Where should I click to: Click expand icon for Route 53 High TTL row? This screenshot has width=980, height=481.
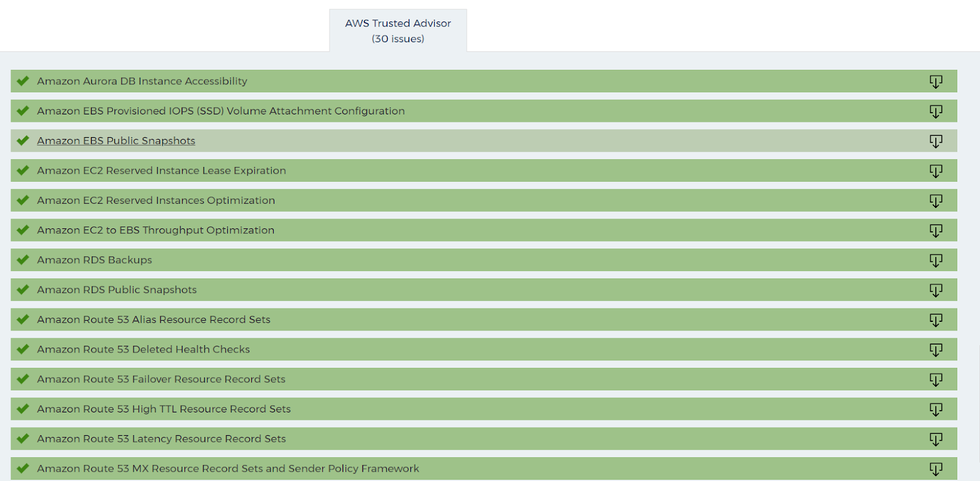936,409
